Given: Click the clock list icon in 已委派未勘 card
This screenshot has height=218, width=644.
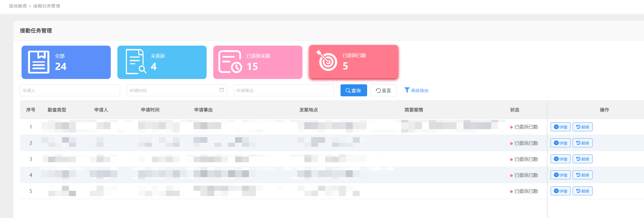Looking at the screenshot, I should pos(230,62).
